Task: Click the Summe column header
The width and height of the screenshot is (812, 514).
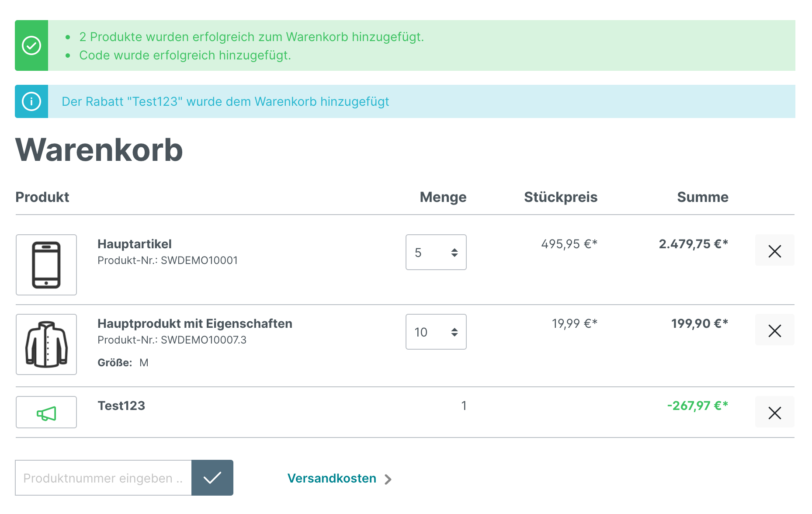Action: [x=703, y=197]
